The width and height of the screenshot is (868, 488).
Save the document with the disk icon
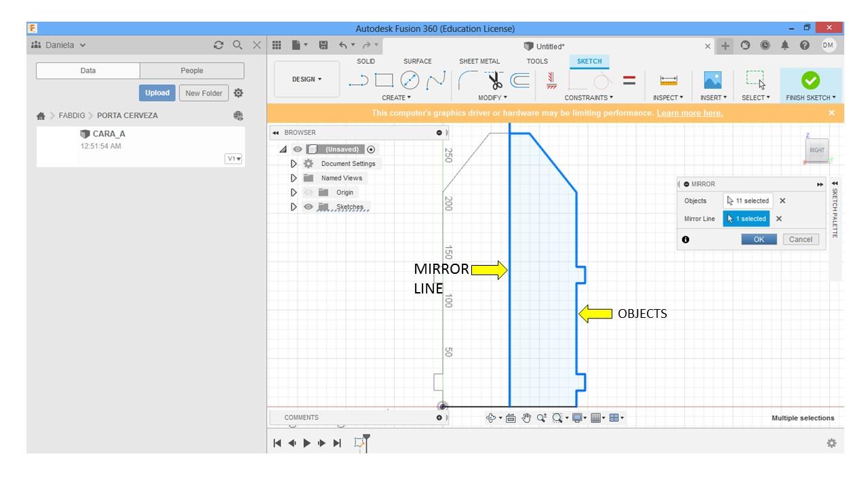click(323, 45)
